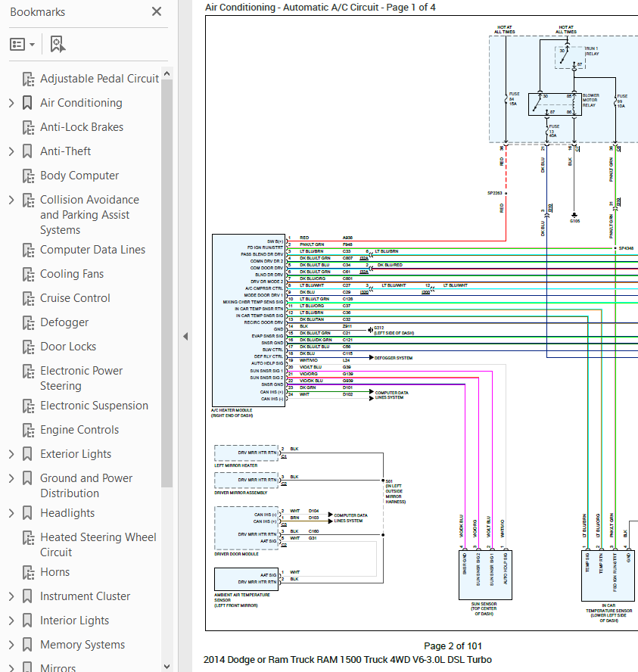Jump to the Door Locks bookmark
638x672 pixels.
(68, 347)
